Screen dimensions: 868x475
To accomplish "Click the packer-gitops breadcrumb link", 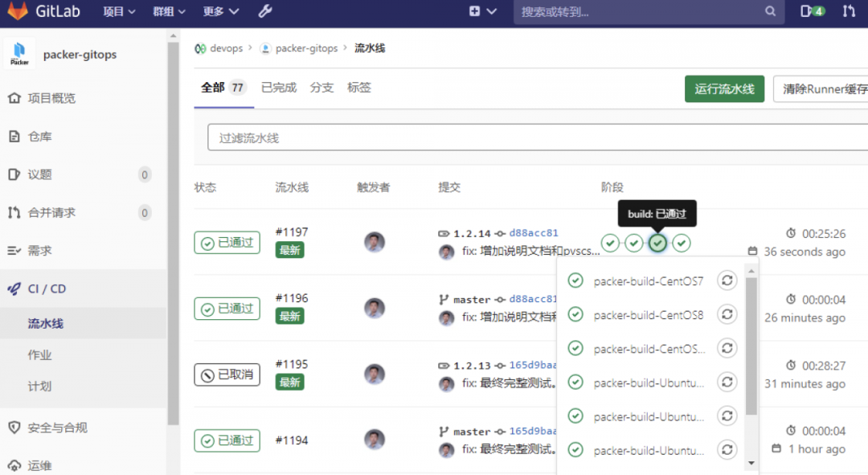I will coord(306,48).
